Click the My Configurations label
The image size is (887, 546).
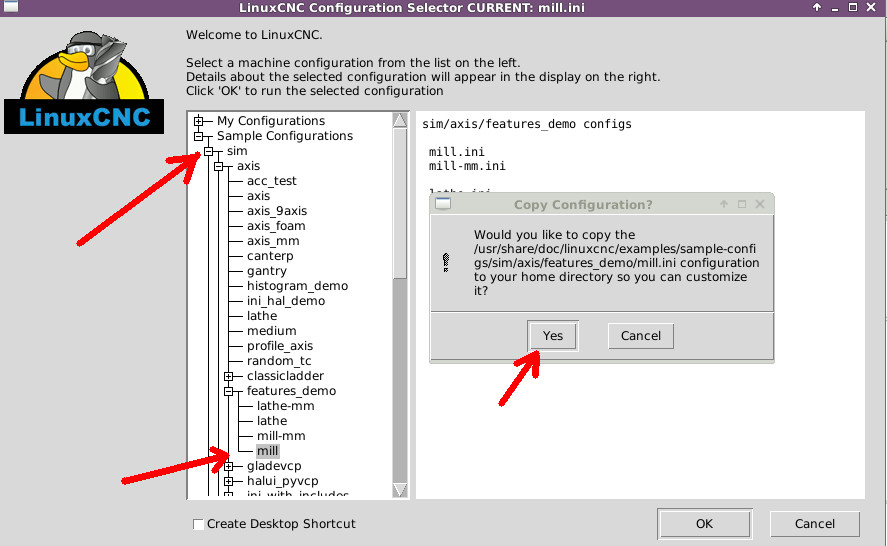(271, 121)
